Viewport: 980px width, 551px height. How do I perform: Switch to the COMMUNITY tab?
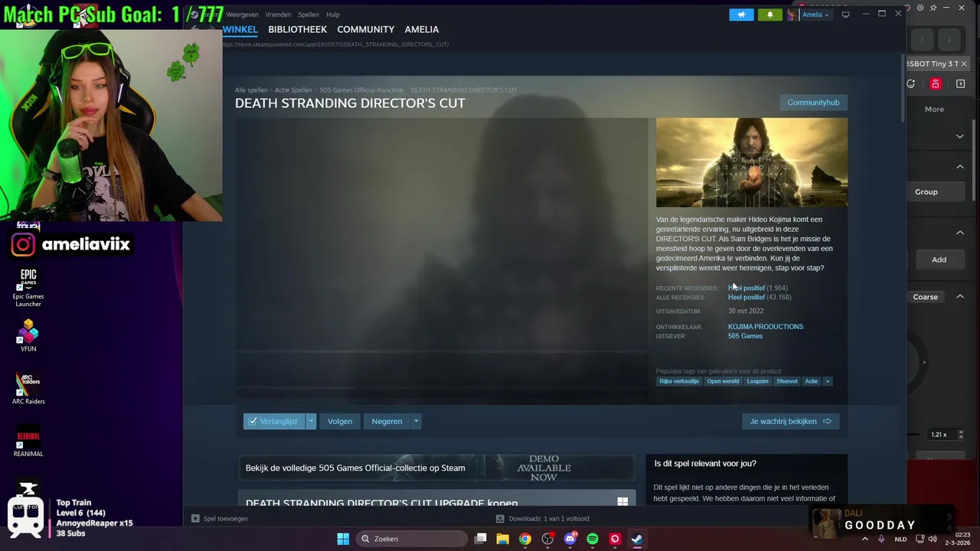coord(366,29)
